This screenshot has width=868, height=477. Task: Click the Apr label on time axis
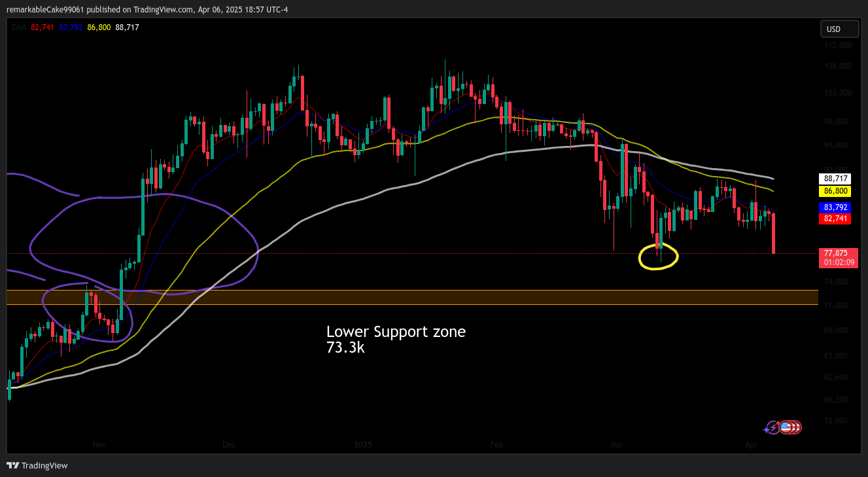tap(752, 445)
